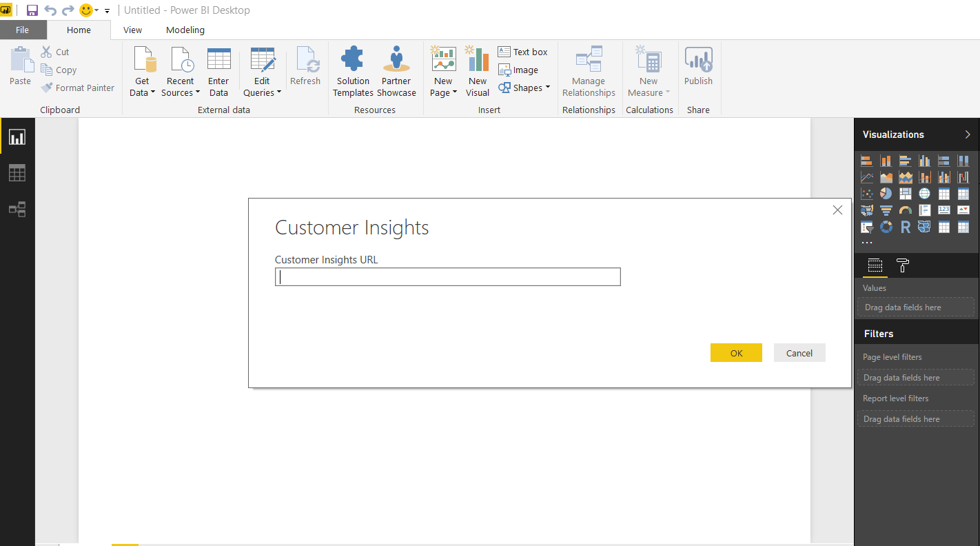Select the Map visualization icon
Image resolution: width=980 pixels, height=546 pixels.
(x=924, y=193)
